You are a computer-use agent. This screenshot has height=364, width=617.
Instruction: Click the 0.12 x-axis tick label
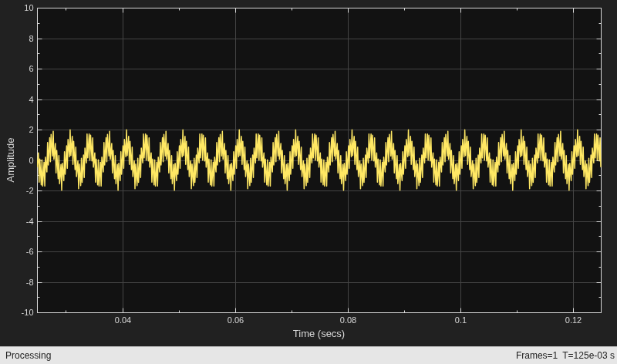[x=573, y=320]
